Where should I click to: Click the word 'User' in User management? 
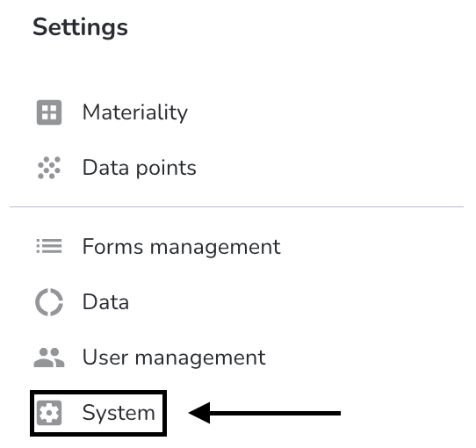coord(105,358)
